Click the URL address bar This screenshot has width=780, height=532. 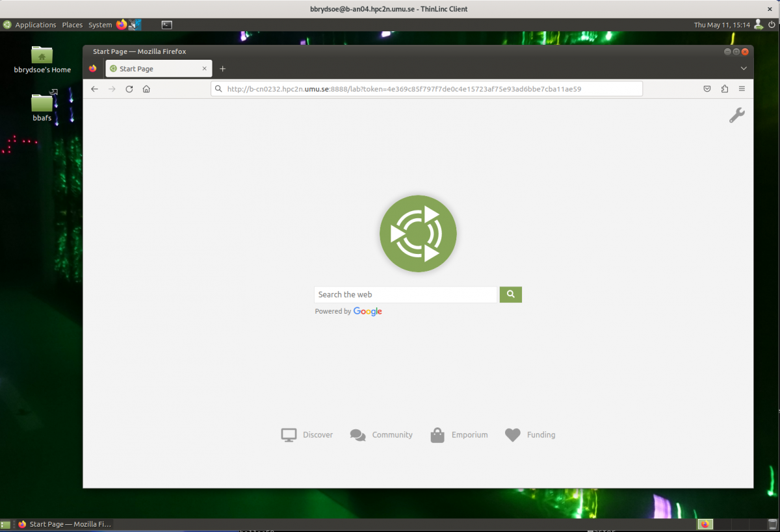(426, 89)
